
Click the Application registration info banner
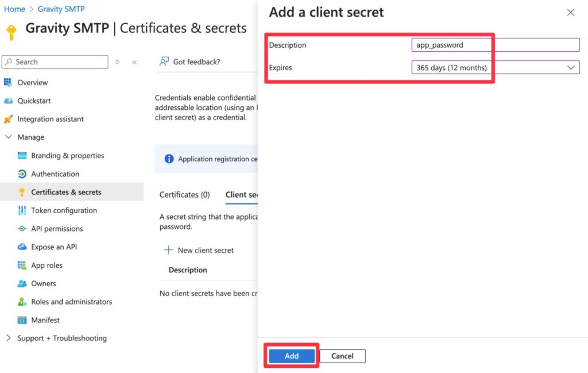tap(206, 159)
